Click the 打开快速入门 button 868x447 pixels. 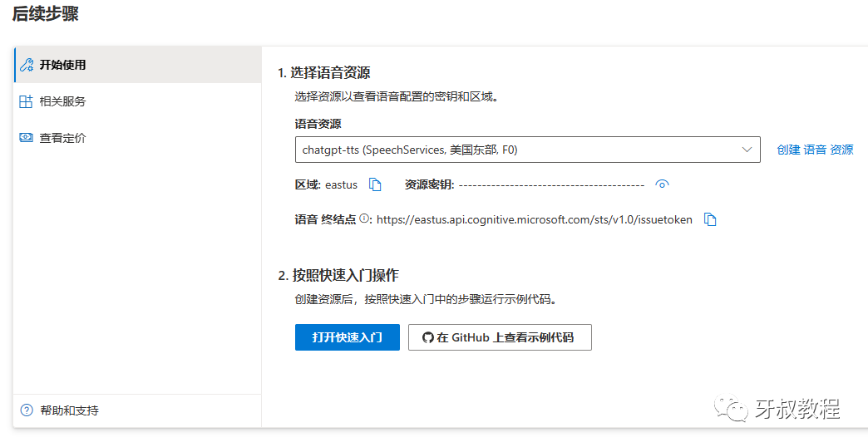347,337
